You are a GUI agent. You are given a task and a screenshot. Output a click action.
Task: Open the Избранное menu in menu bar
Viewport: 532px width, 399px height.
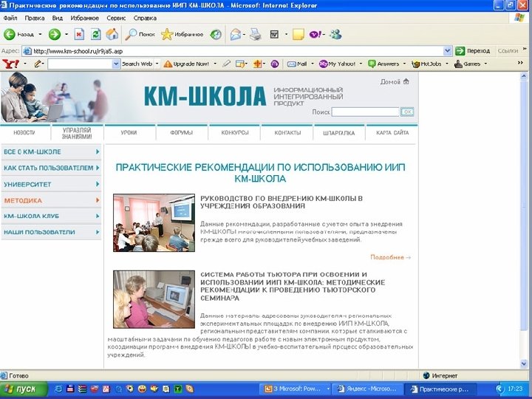click(x=84, y=18)
